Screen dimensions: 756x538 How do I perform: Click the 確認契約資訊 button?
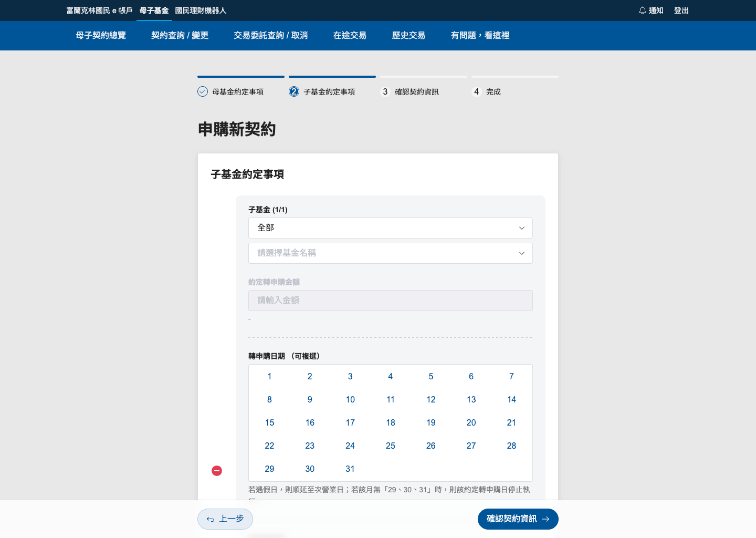click(x=518, y=519)
